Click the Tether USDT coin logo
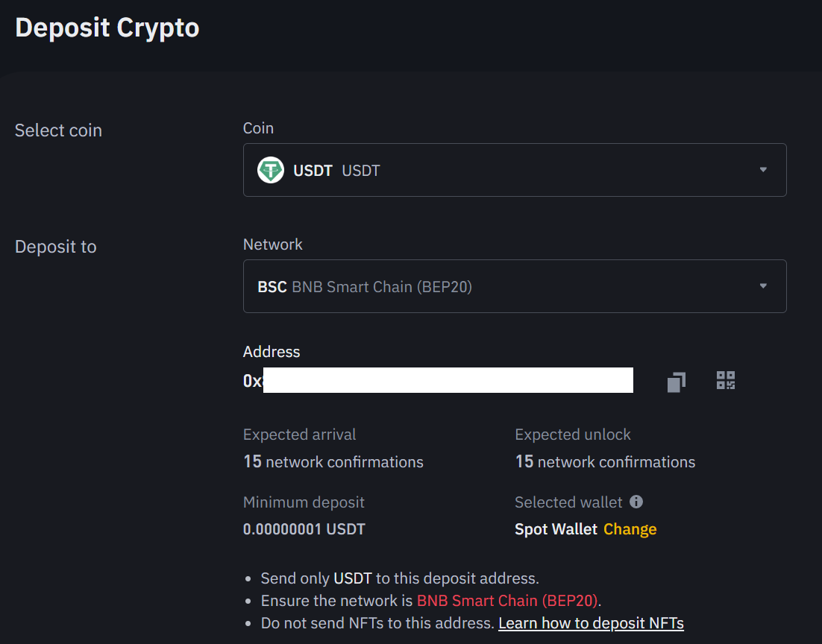 [x=271, y=170]
